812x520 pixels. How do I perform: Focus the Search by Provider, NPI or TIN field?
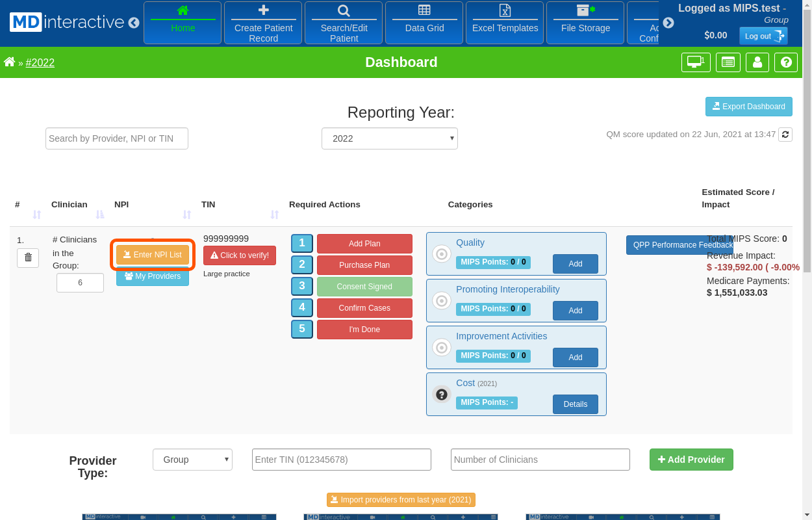[117, 138]
